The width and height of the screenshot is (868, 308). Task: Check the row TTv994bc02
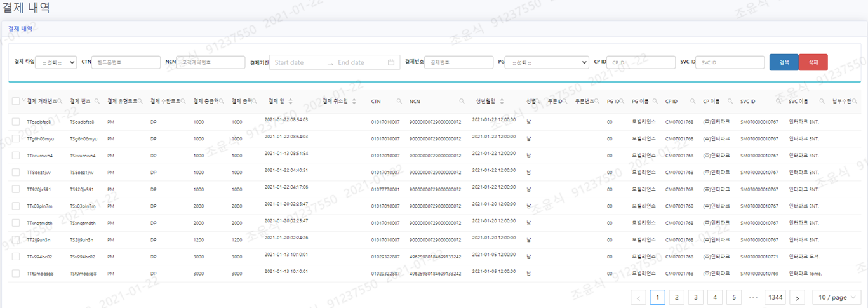tap(16, 257)
